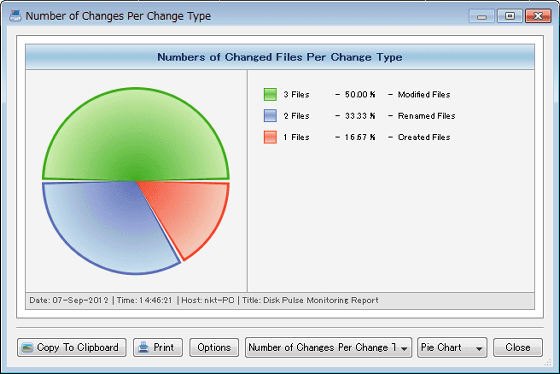
Task: Click the 50.00 % value
Action: (360, 94)
